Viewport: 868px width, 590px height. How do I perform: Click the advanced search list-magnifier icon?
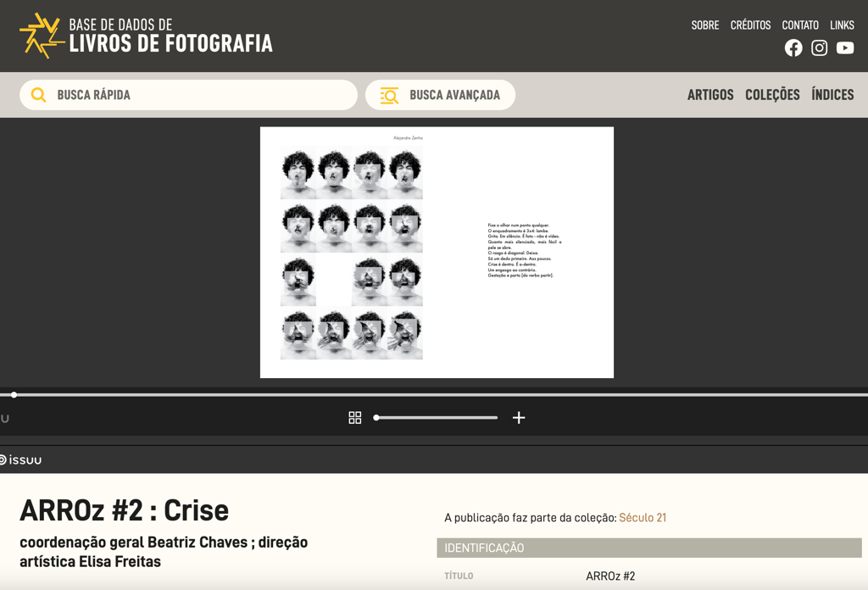389,95
